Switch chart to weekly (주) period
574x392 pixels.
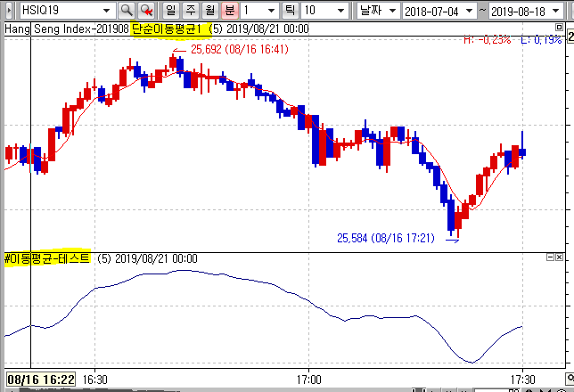[x=190, y=10]
